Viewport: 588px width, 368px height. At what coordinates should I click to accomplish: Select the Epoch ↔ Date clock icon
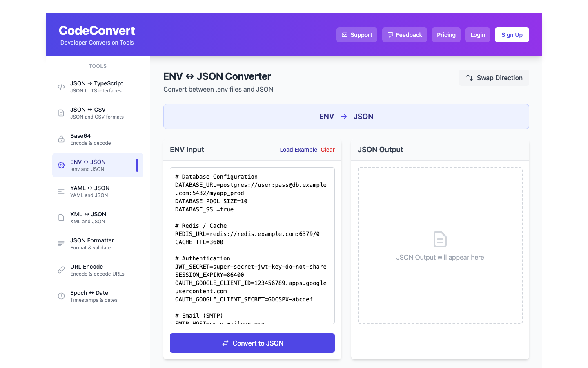click(61, 296)
